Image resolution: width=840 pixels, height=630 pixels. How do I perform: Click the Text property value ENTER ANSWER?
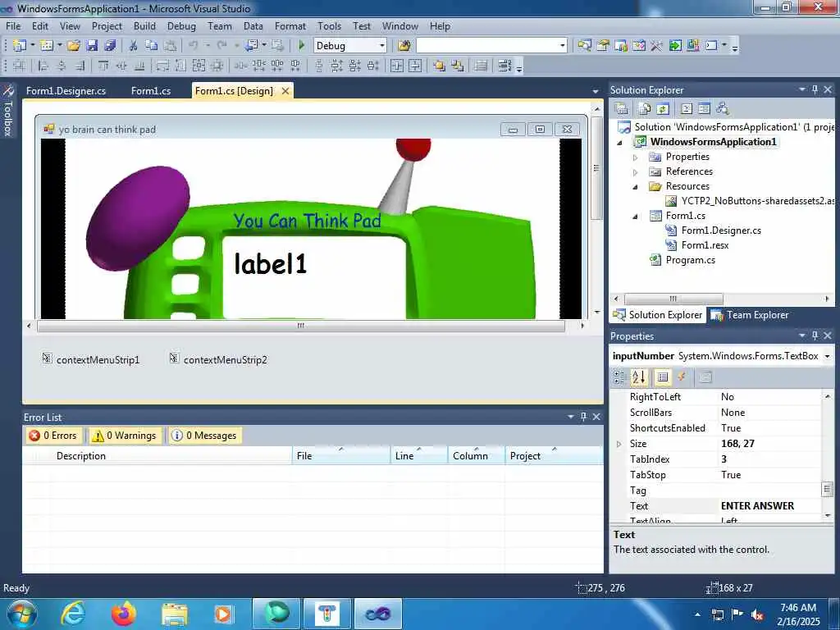(757, 505)
